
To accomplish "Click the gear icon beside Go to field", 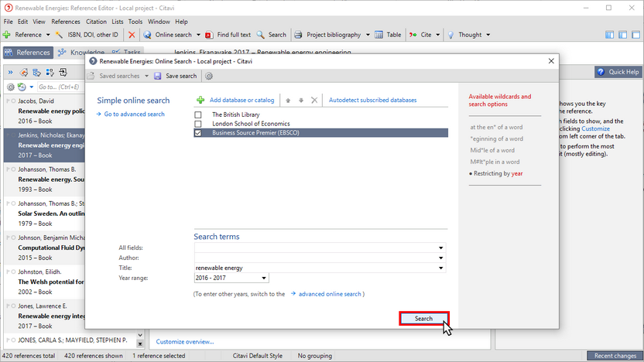I will pos(11,87).
